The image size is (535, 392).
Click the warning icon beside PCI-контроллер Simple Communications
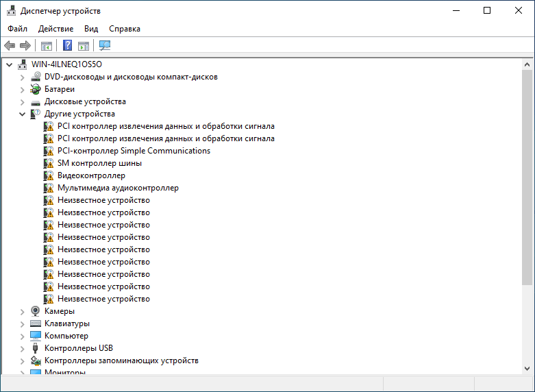(x=49, y=151)
